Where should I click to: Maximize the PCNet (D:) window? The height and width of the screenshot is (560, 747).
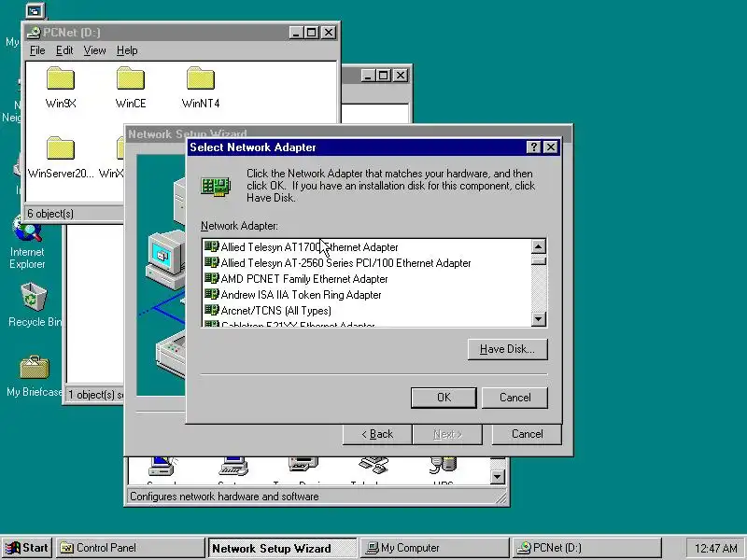[x=312, y=33]
